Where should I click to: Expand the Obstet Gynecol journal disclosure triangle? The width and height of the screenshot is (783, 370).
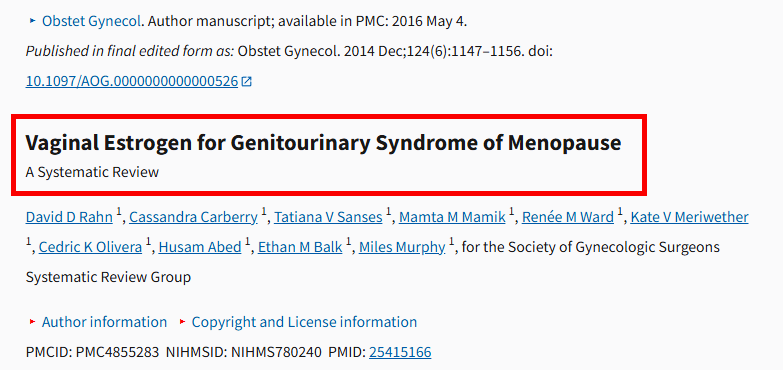coord(32,21)
